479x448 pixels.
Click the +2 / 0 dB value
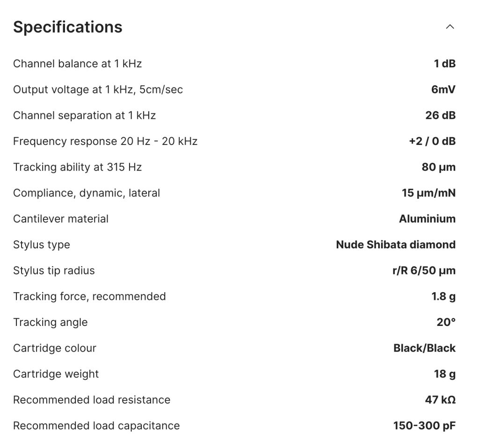click(x=432, y=141)
